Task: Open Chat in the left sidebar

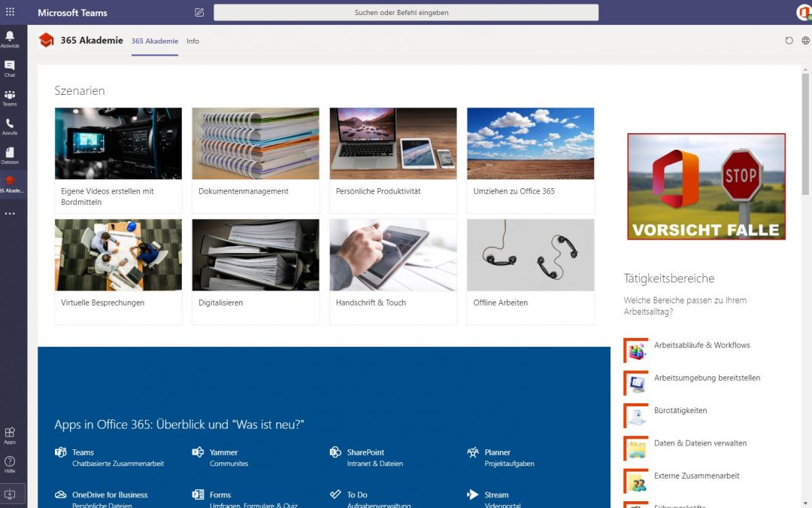Action: pos(10,68)
